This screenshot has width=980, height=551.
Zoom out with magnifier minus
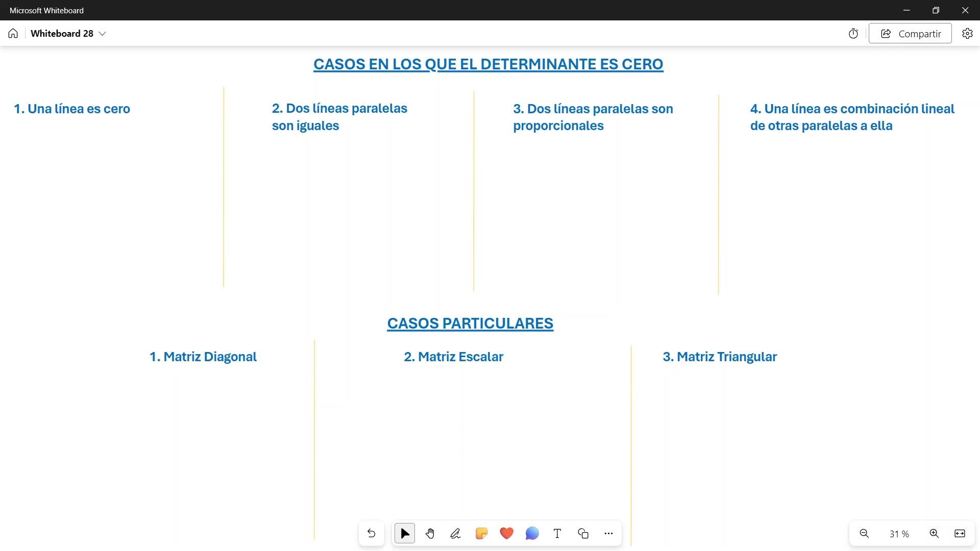(x=864, y=534)
